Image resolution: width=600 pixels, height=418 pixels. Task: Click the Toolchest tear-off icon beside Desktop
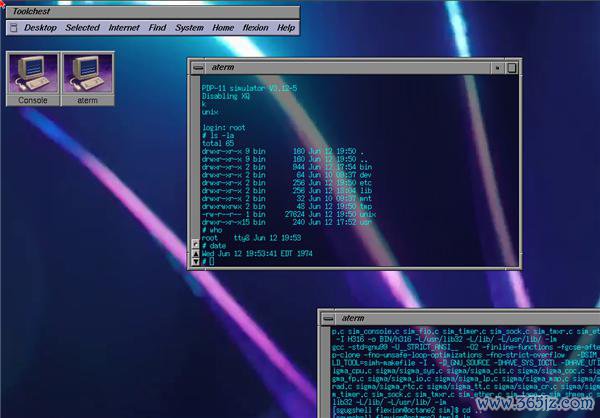13,28
